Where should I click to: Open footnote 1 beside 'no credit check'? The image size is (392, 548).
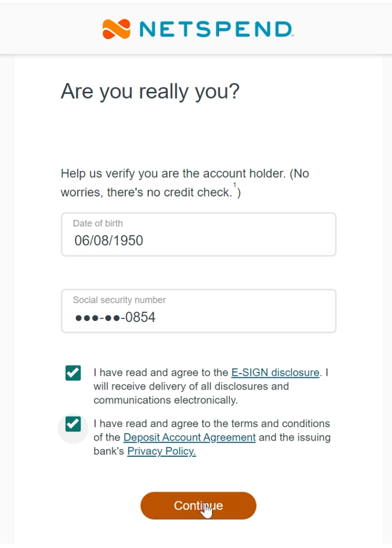(235, 185)
